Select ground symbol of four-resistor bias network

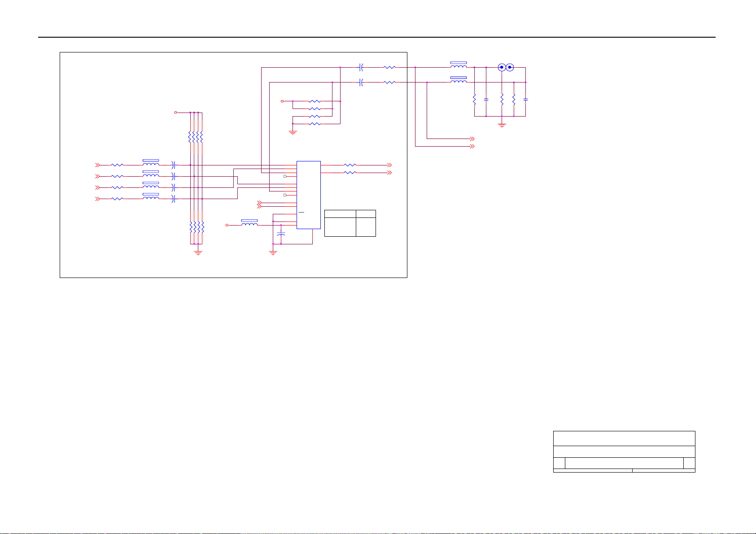click(293, 132)
